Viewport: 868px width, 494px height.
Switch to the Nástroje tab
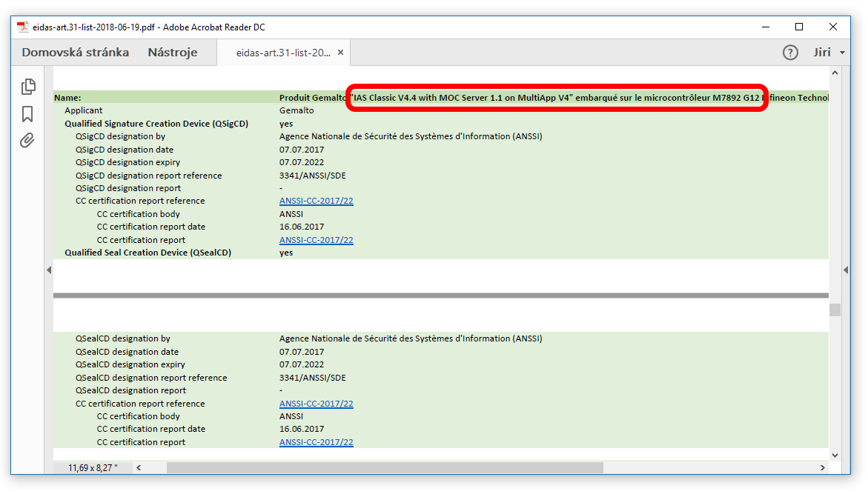click(172, 53)
